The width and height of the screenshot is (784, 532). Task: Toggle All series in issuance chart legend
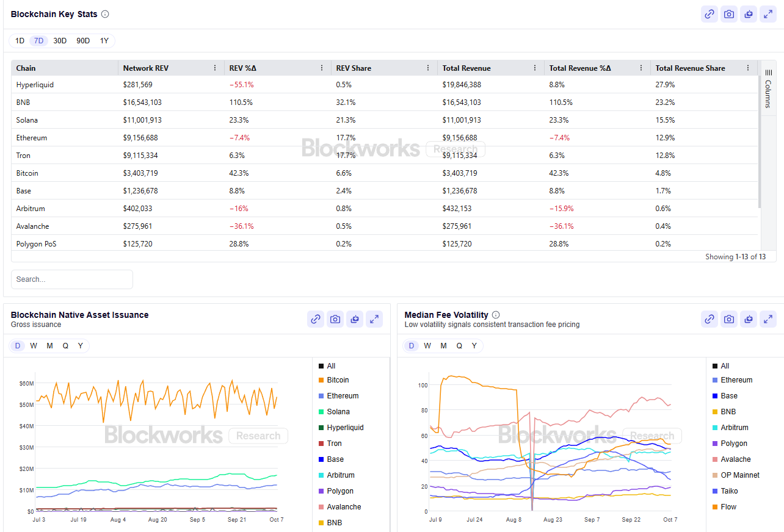tap(330, 366)
